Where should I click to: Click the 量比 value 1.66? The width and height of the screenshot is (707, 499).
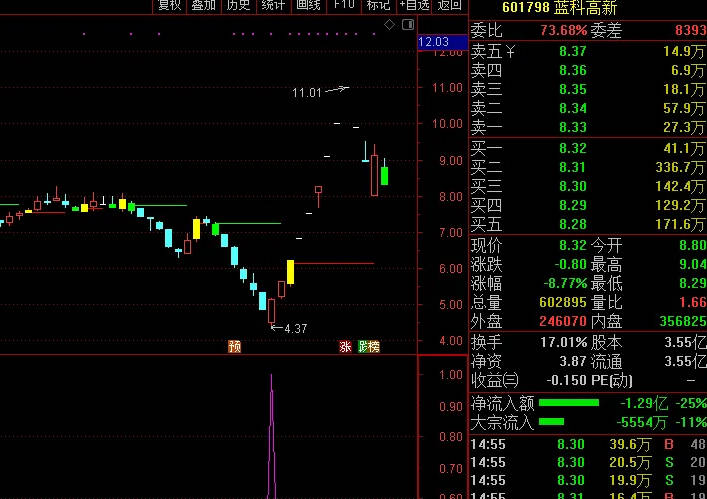click(693, 302)
